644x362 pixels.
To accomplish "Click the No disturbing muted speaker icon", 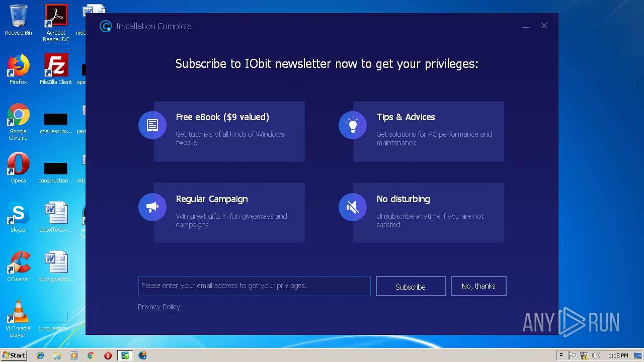I will tap(353, 207).
